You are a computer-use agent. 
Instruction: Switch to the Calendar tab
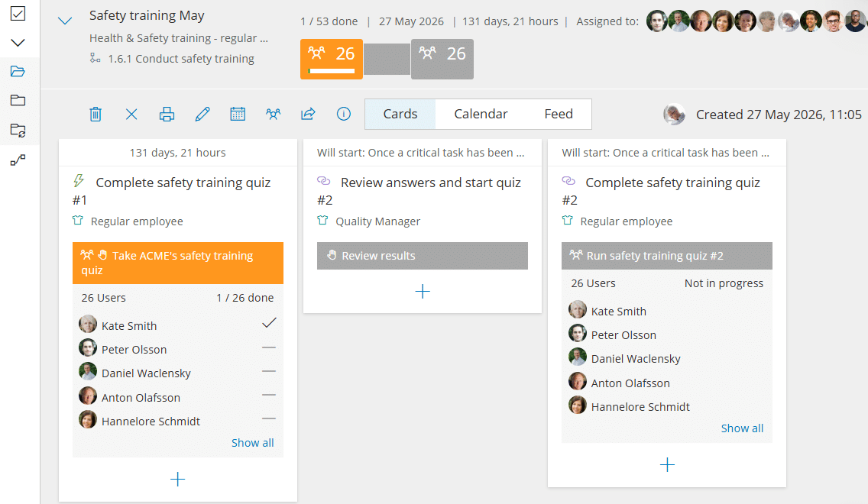point(481,114)
